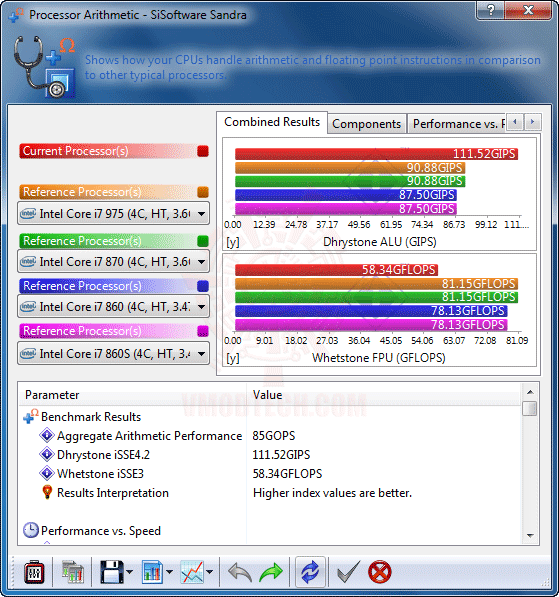Close the Processor Arithmetic window
Screen dimensions: 559x597
[x=528, y=10]
